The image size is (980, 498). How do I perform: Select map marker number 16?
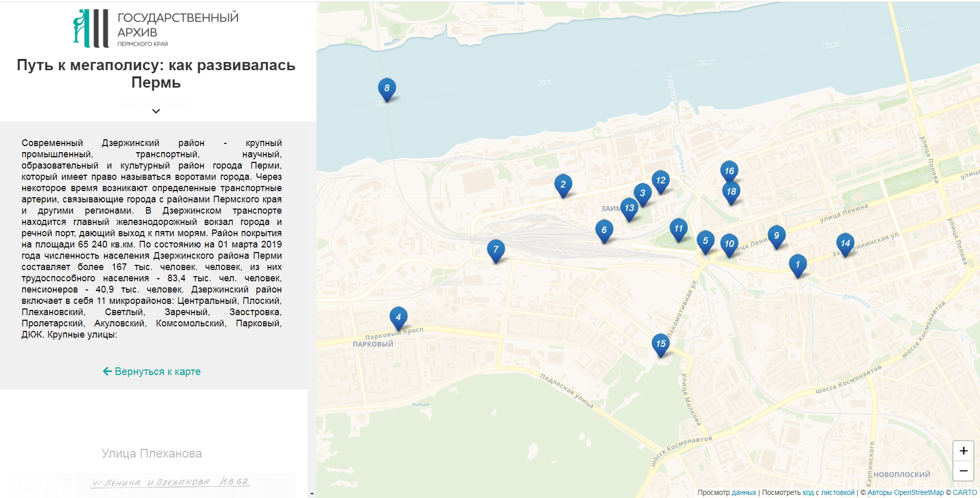729,171
